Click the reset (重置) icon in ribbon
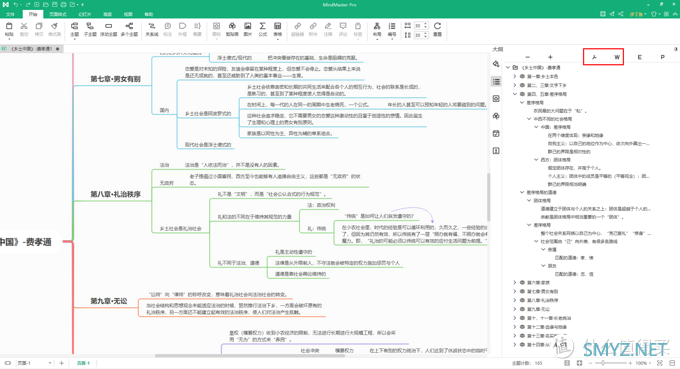 [x=437, y=29]
